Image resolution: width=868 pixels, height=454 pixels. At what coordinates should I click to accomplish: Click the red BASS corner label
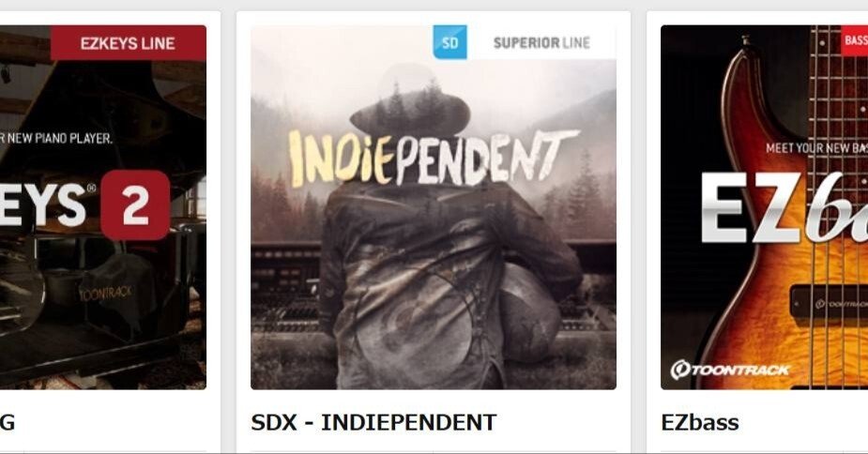[854, 40]
